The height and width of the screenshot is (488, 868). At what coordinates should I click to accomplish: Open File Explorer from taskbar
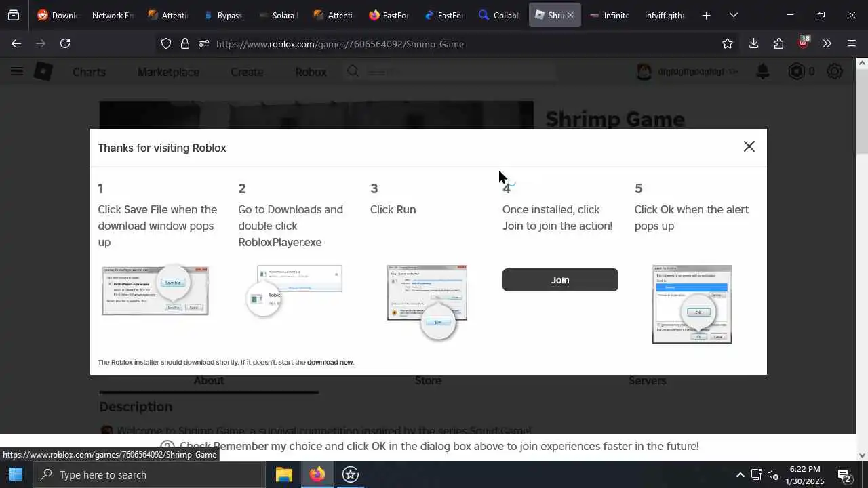click(x=284, y=474)
